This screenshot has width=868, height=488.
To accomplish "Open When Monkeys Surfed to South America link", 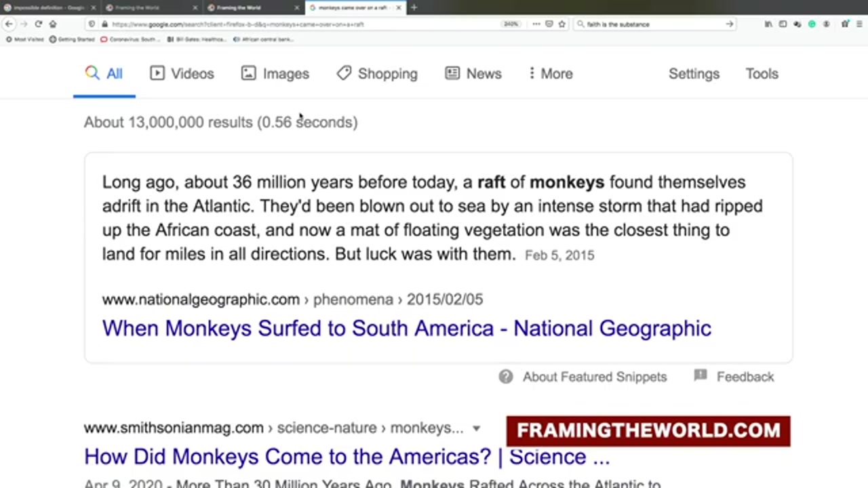I will coord(407,328).
